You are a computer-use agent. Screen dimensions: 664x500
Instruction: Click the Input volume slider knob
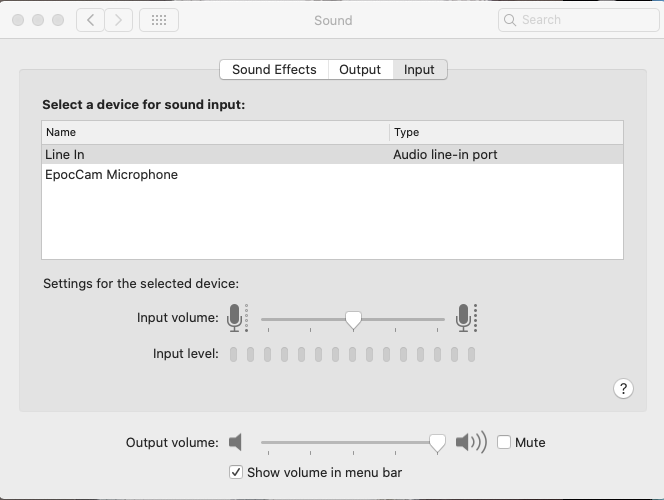click(x=353, y=320)
